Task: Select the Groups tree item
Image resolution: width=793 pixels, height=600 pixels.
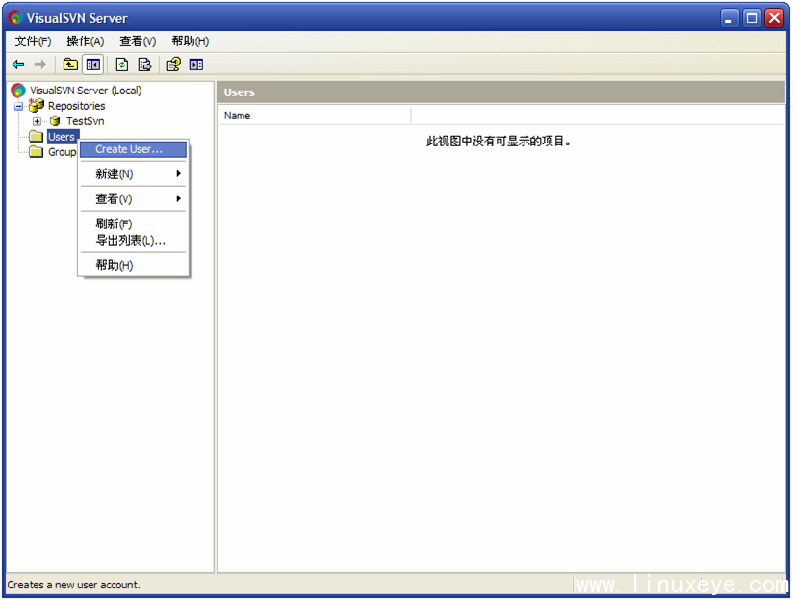Action: tap(62, 152)
